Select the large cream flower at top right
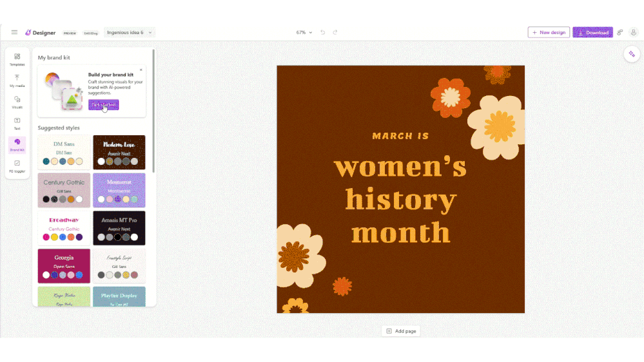Image resolution: width=644 pixels, height=362 pixels. [497, 127]
